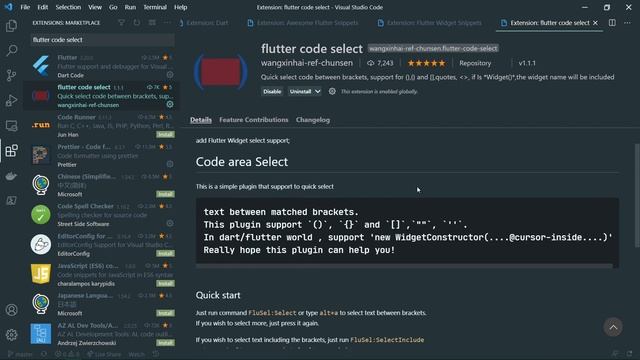Open the Source Control view
The height and width of the screenshot is (360, 640).
(x=11, y=76)
